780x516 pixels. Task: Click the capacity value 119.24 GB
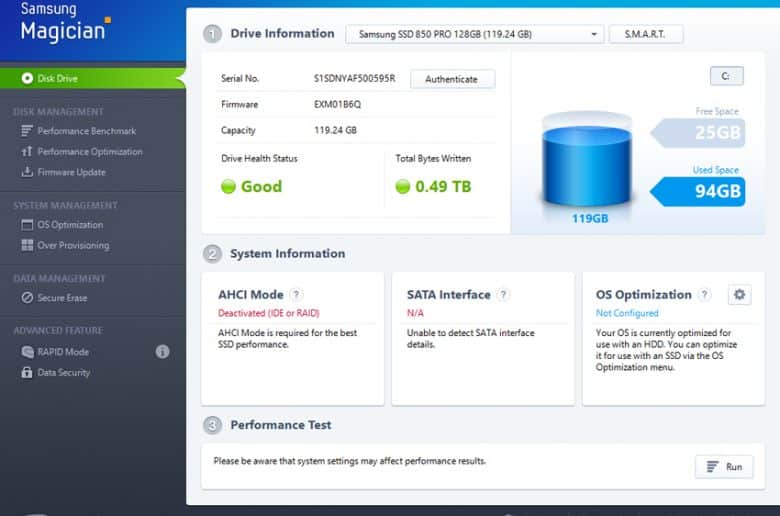[335, 130]
